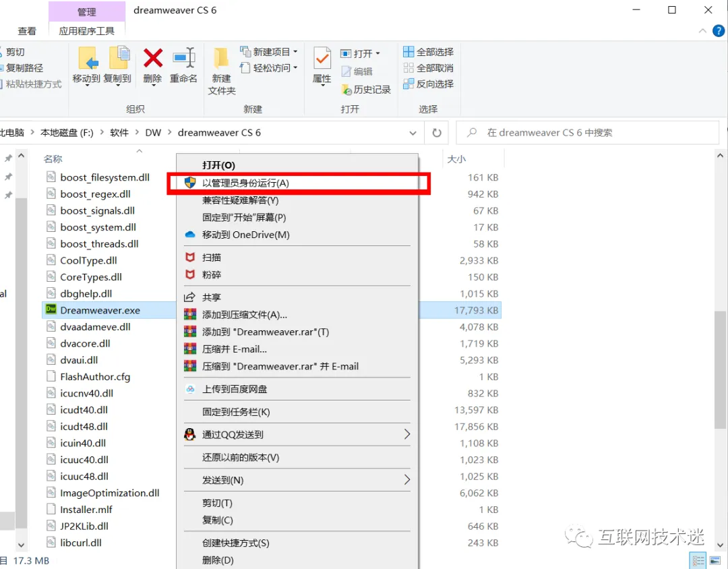The height and width of the screenshot is (569, 728).
Task: Click navigation pane scroll down arrow
Action: [x=21, y=545]
